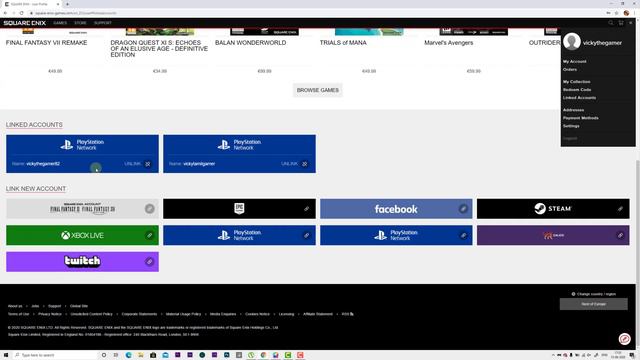Open the GAMES menu in the header
640x360 pixels.
coord(60,23)
